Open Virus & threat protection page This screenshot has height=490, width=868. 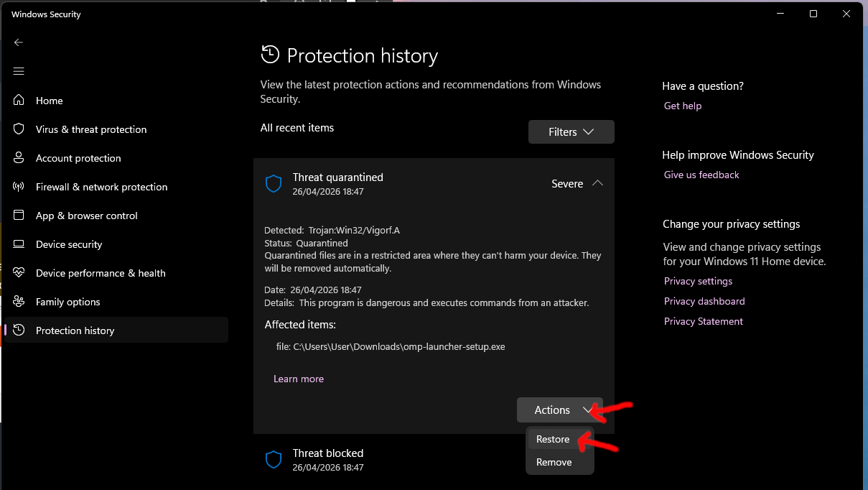[x=116, y=129]
